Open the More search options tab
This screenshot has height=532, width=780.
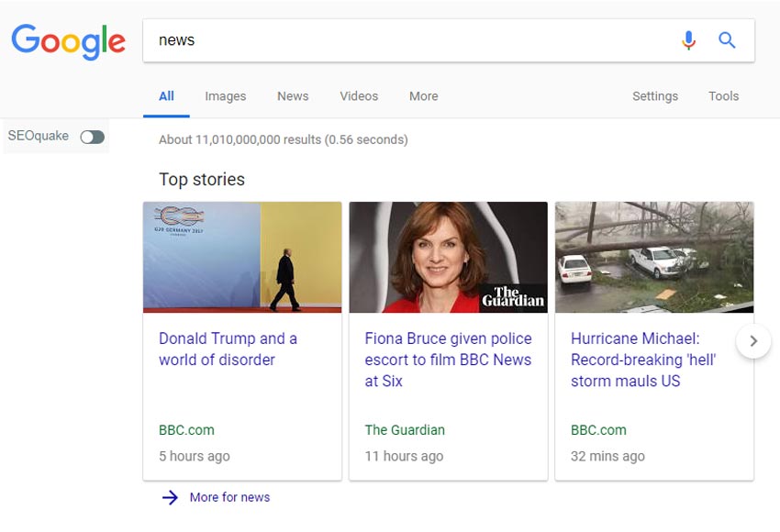[424, 96]
